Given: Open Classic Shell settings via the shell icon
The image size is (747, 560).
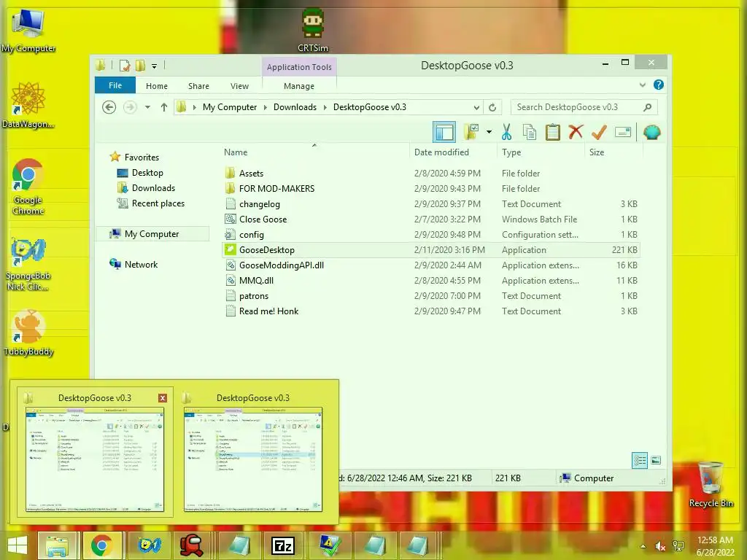Looking at the screenshot, I should [x=651, y=132].
